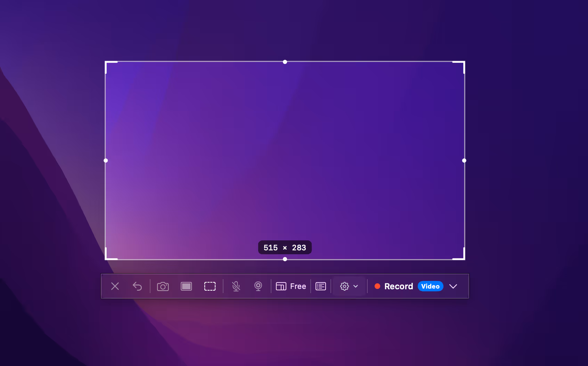Start recording with the Record button

click(x=394, y=286)
